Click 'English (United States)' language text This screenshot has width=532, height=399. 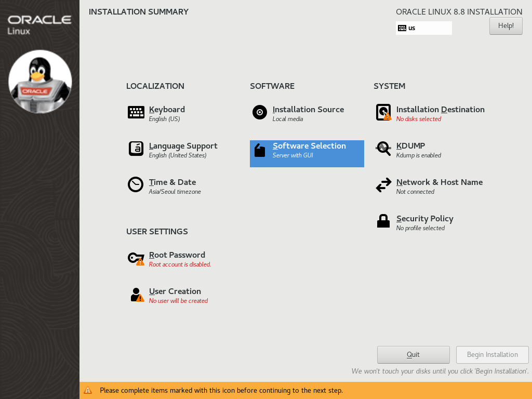tap(178, 155)
